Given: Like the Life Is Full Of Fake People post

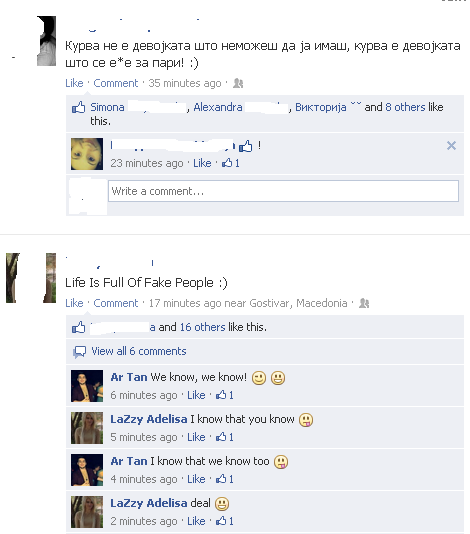Looking at the screenshot, I should coord(74,303).
